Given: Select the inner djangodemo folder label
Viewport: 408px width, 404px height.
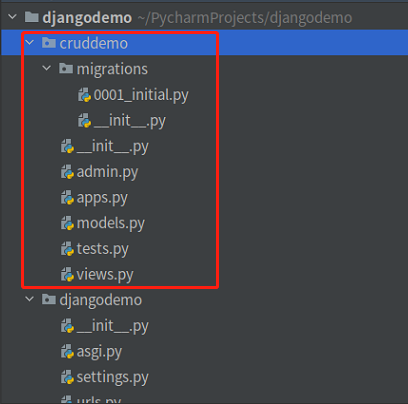Looking at the screenshot, I should point(101,300).
